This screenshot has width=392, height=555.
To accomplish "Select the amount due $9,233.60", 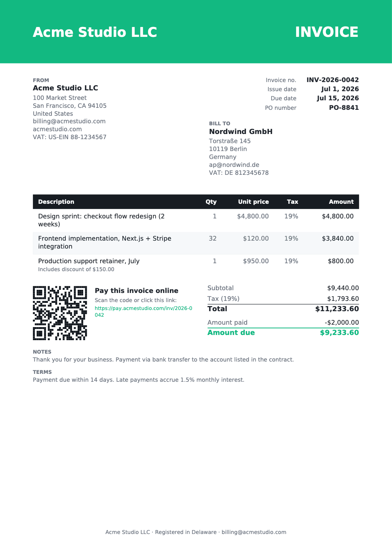I will coord(339,333).
